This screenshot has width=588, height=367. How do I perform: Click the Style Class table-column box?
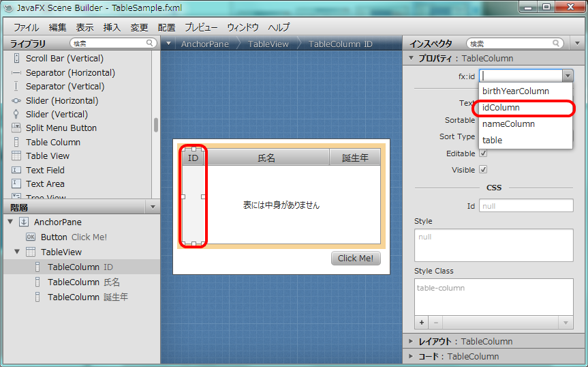click(x=493, y=297)
